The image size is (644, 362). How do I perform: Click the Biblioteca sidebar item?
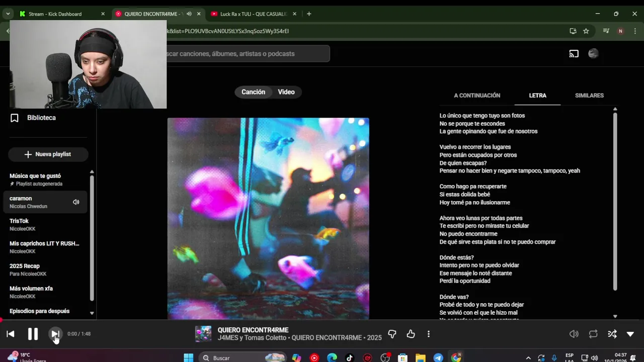tap(41, 118)
